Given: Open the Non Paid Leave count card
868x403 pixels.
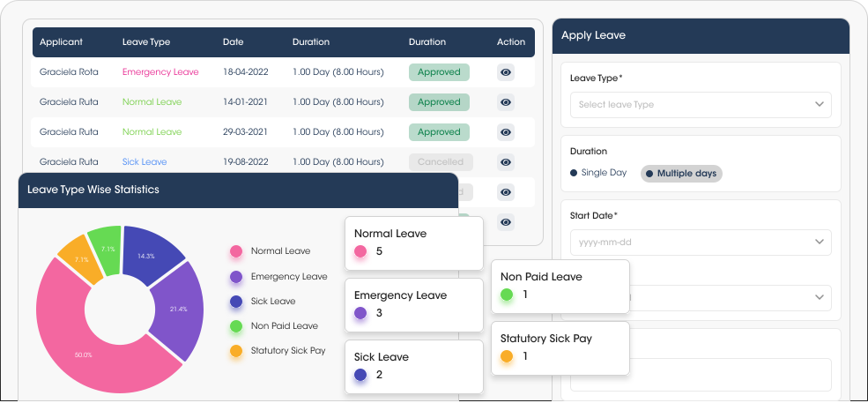Looking at the screenshot, I should (560, 287).
